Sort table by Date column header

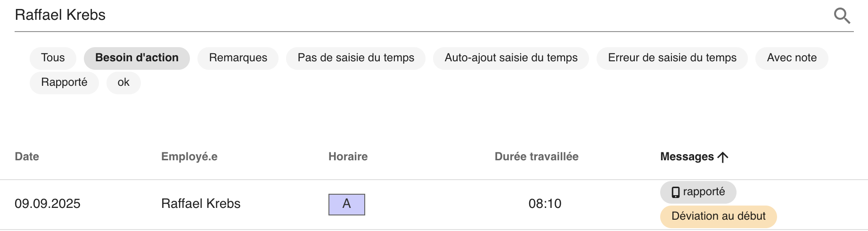(x=27, y=157)
